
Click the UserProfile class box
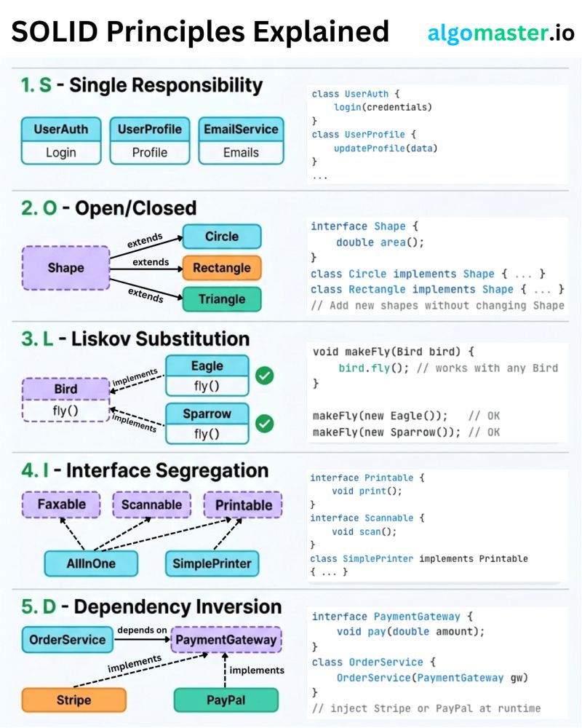[150, 141]
